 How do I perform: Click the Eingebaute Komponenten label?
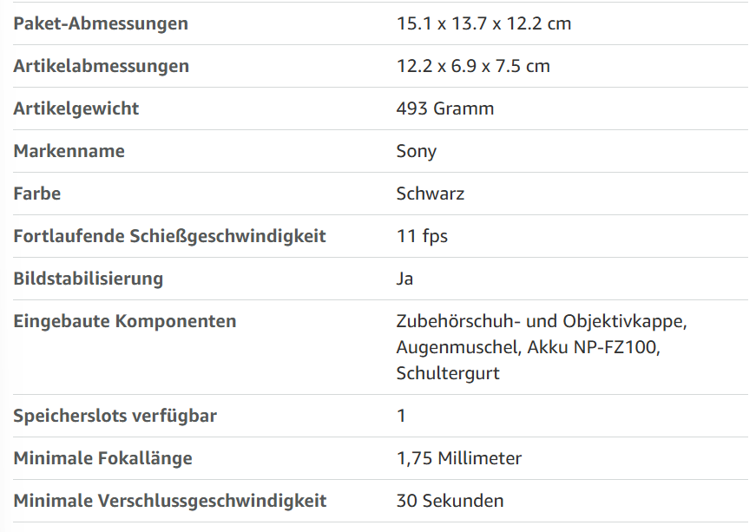tap(125, 321)
